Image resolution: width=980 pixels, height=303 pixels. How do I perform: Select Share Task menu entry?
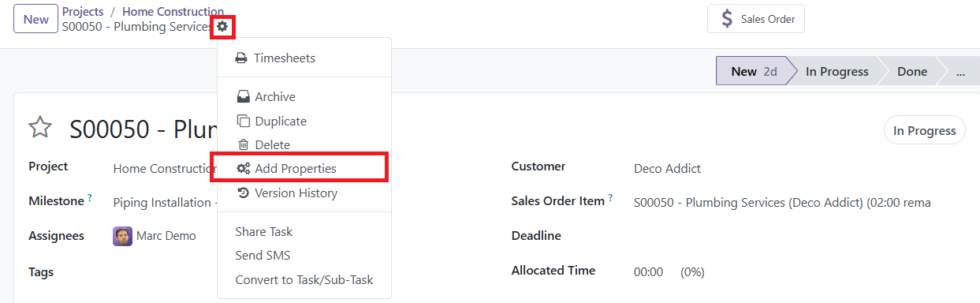click(x=264, y=232)
